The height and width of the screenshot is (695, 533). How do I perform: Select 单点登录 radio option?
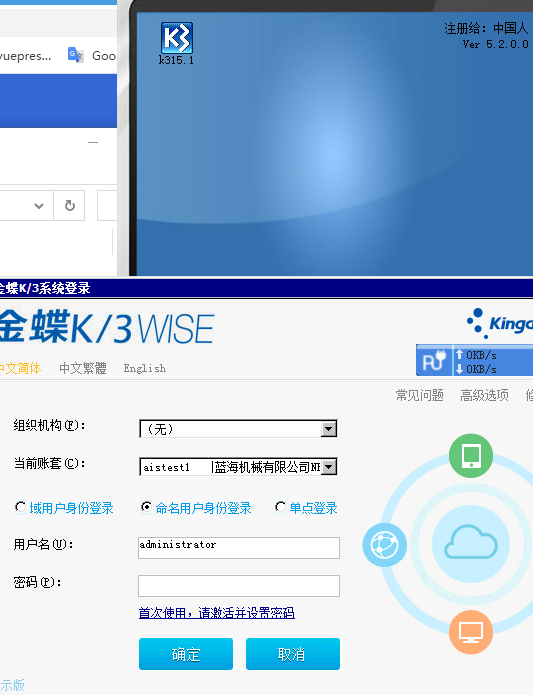click(280, 507)
